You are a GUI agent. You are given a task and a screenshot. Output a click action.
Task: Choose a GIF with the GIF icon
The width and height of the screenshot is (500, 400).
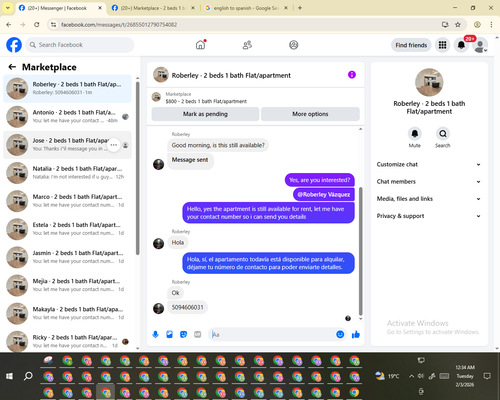pyautogui.click(x=198, y=334)
